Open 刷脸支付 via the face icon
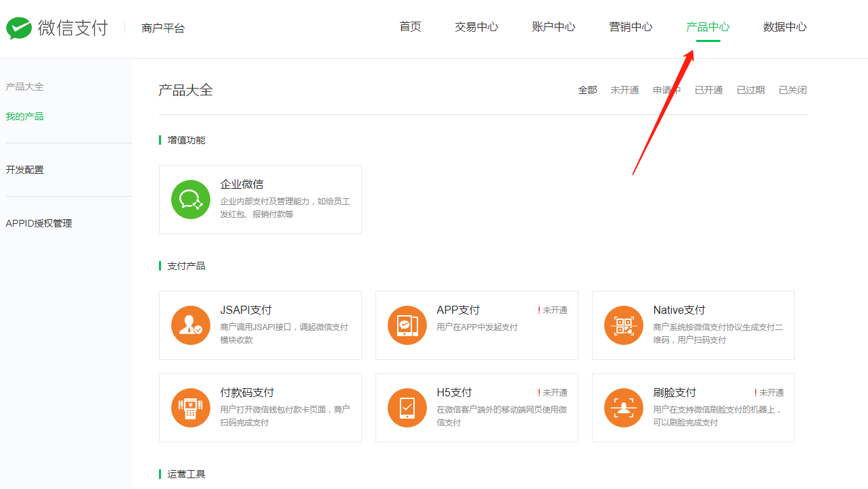This screenshot has height=489, width=868. (x=623, y=408)
